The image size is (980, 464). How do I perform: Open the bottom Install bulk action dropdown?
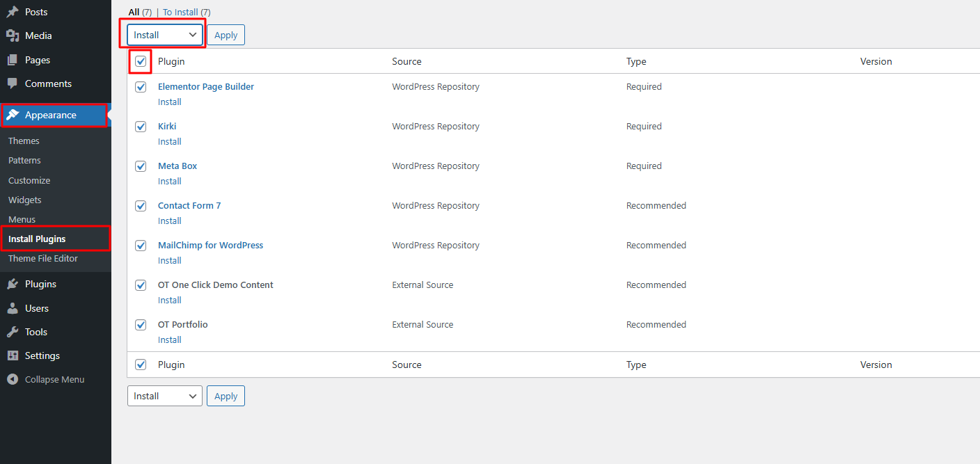point(165,396)
